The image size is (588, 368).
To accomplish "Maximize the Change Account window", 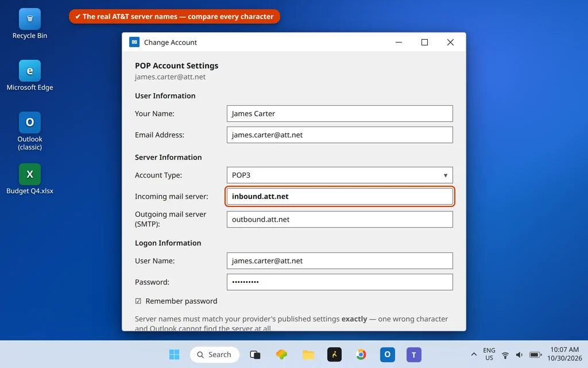I will click(x=424, y=42).
